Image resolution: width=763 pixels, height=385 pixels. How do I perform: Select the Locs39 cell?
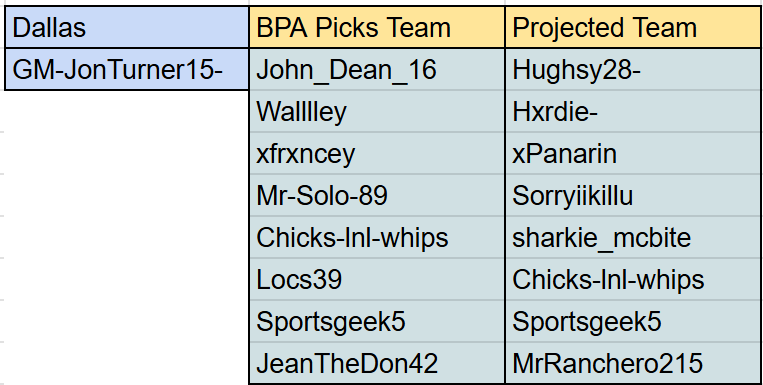tap(377, 279)
